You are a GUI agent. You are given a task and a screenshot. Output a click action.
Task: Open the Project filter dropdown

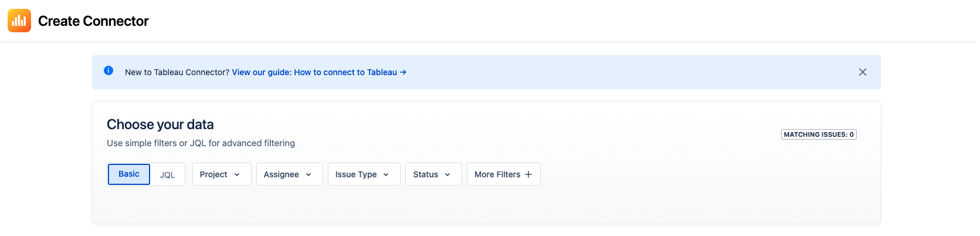(222, 174)
